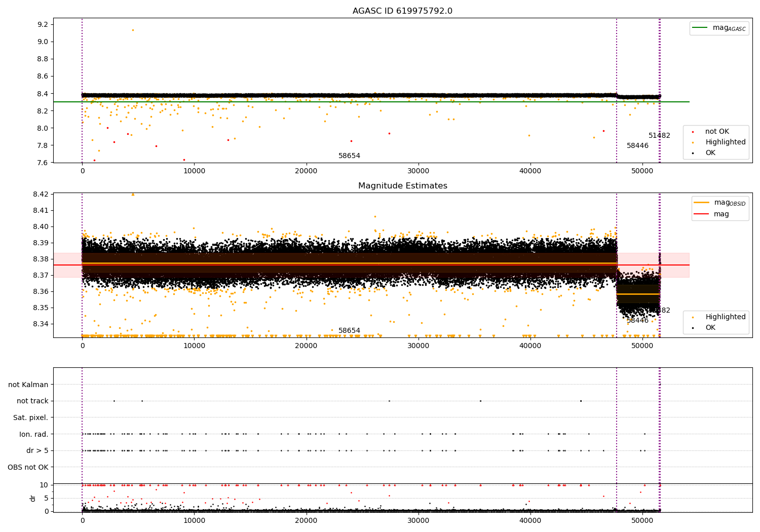
Task: Click the "8.35" y-axis tick label
Action: click(41, 308)
